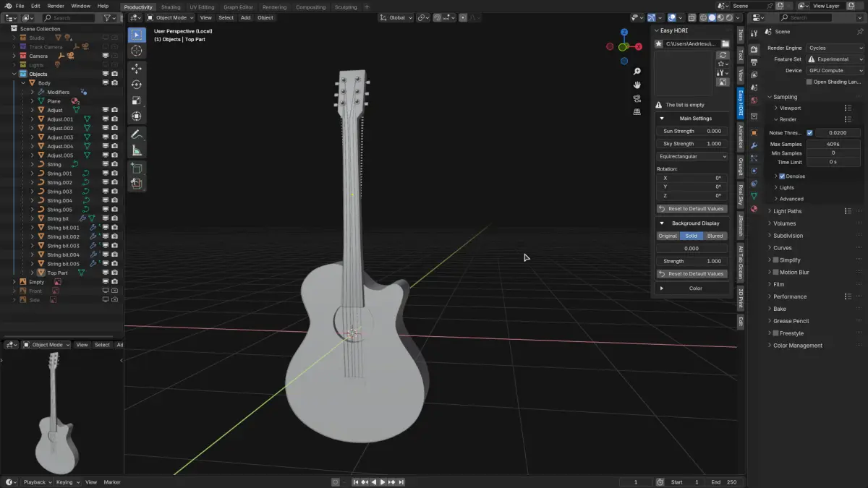This screenshot has width=868, height=488.
Task: Enable the Simplify checkbox
Action: tap(776, 260)
